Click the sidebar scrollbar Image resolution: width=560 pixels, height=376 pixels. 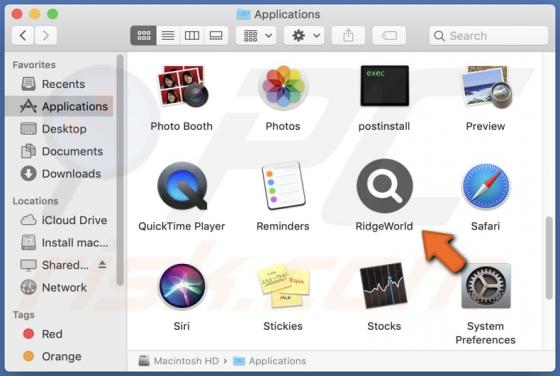pyautogui.click(x=120, y=170)
